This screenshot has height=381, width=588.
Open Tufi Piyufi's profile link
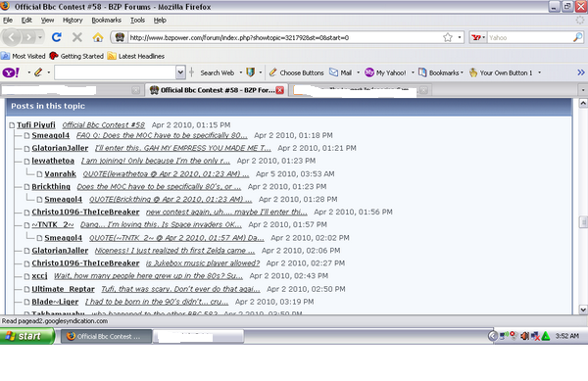tap(36, 125)
